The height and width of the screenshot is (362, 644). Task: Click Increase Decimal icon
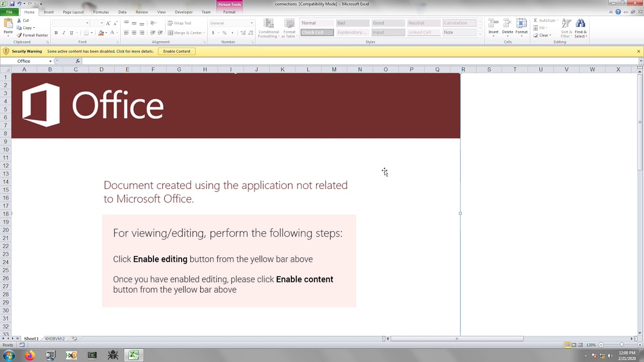click(x=243, y=33)
